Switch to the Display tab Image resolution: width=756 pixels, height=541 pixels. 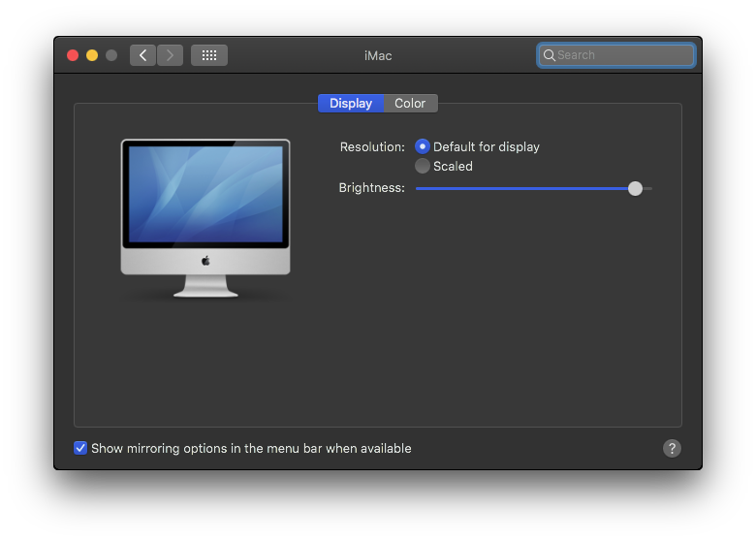(x=351, y=103)
